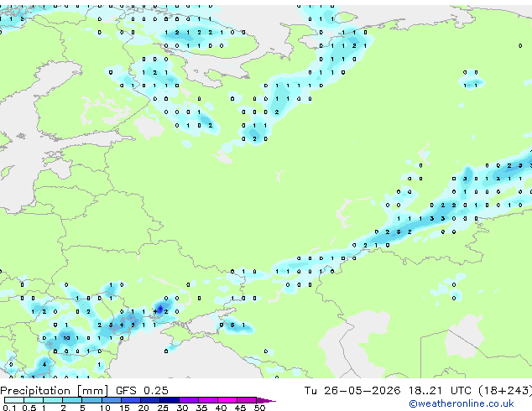Viewport: 532px width, 411px height.
Task: Click the '35' legend scale label
Action: 201,408
